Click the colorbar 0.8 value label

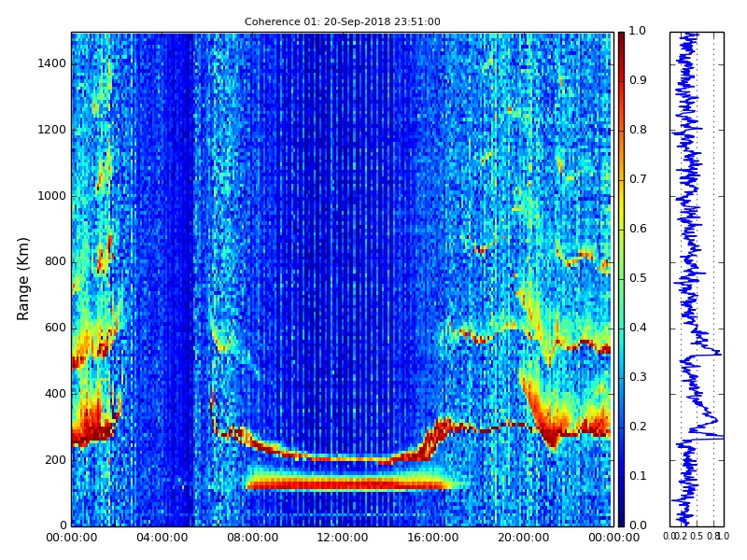(x=638, y=130)
